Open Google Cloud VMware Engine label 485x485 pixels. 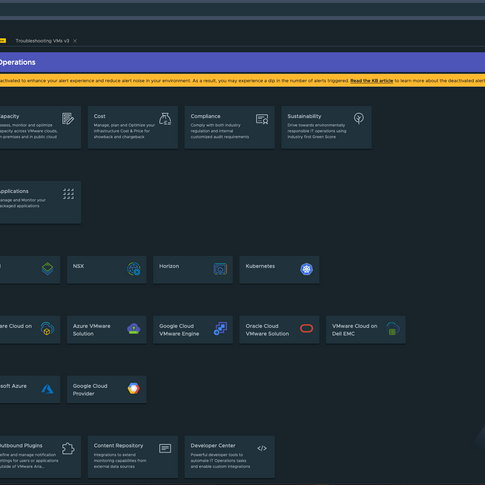coord(179,330)
